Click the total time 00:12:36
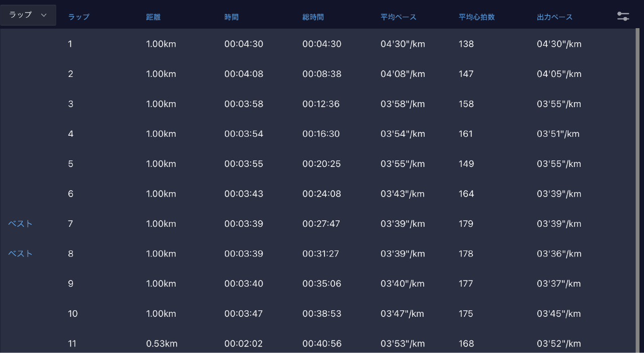This screenshot has height=353, width=644. [321, 104]
